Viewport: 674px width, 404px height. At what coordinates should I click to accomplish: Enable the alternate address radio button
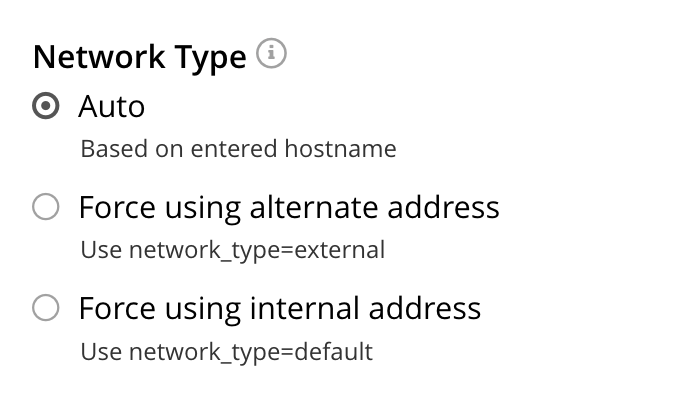click(46, 207)
